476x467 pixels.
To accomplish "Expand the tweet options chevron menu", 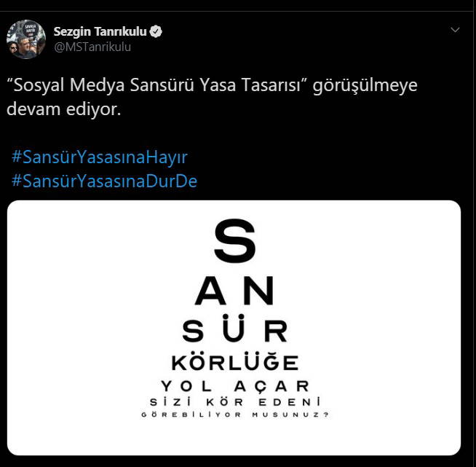I will pos(455,30).
